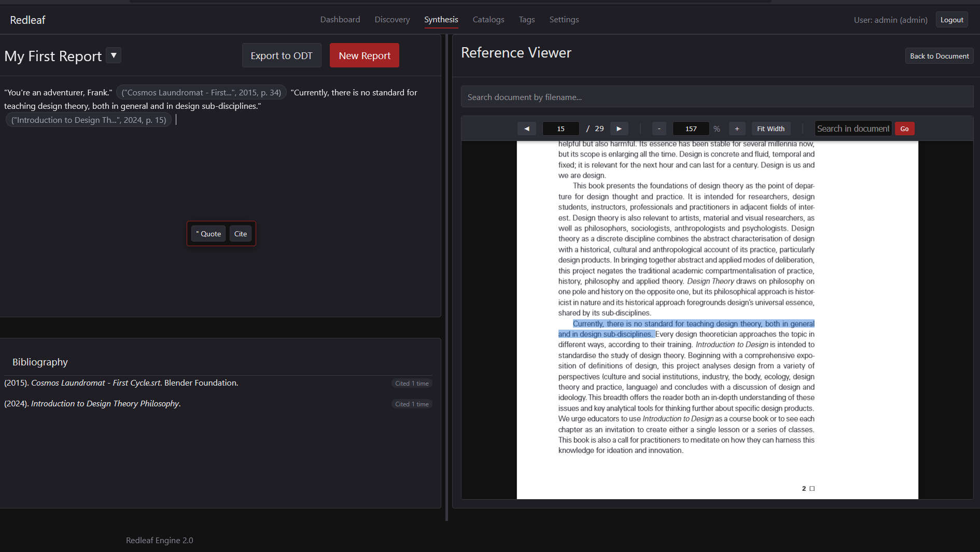The width and height of the screenshot is (980, 552).
Task: Zoom out with the minus button
Action: pos(659,129)
